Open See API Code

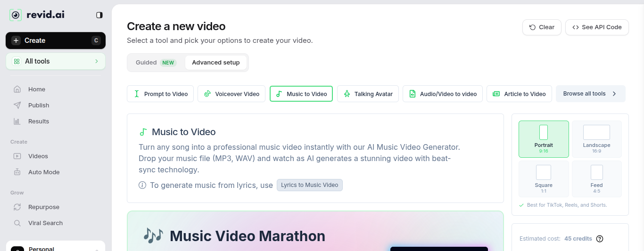[597, 27]
